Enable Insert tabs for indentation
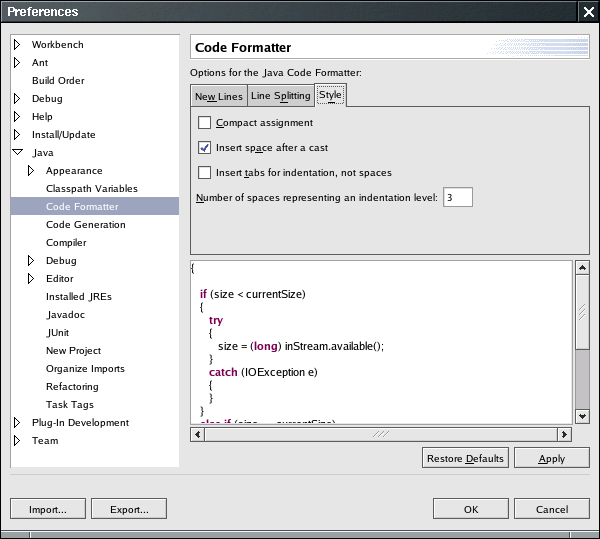Image resolution: width=600 pixels, height=539 pixels. point(204,173)
